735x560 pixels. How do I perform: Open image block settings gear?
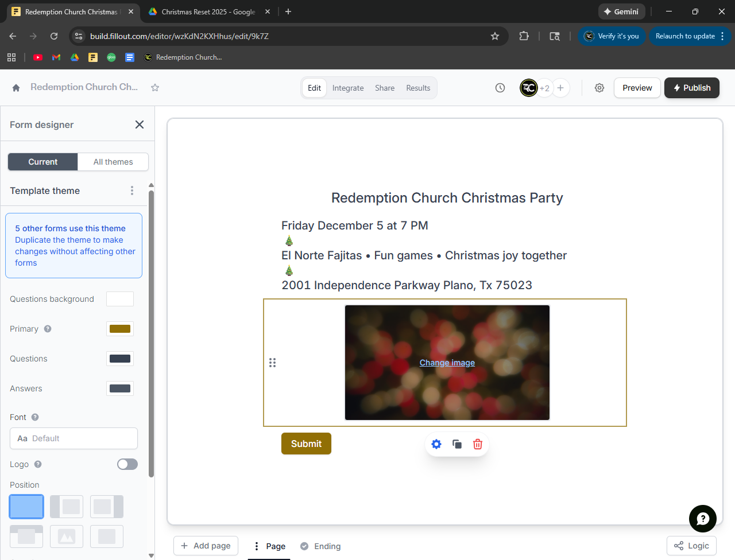[436, 444]
